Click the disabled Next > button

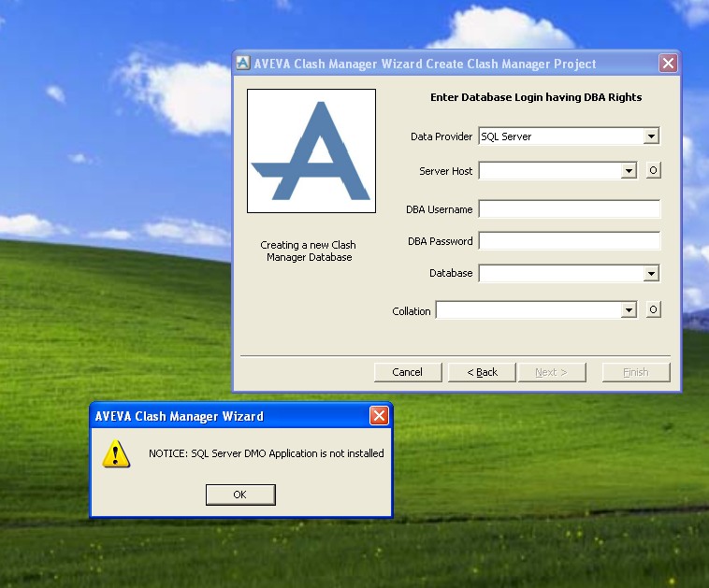click(552, 372)
